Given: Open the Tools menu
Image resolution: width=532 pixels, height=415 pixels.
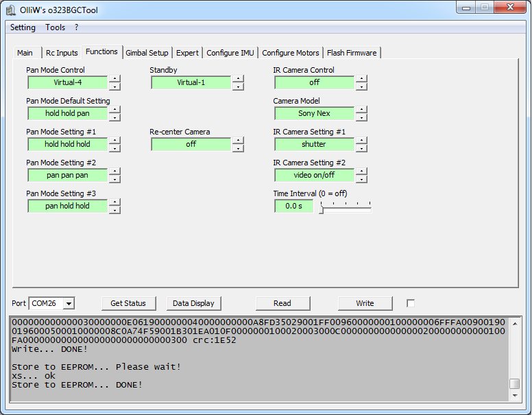Looking at the screenshot, I should [56, 27].
